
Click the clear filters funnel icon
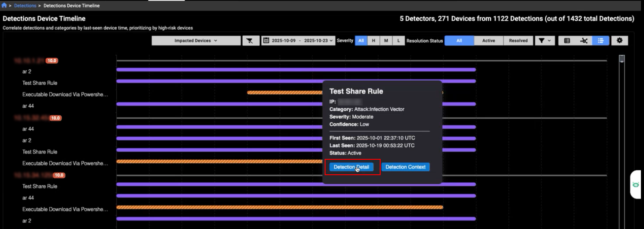click(250, 41)
